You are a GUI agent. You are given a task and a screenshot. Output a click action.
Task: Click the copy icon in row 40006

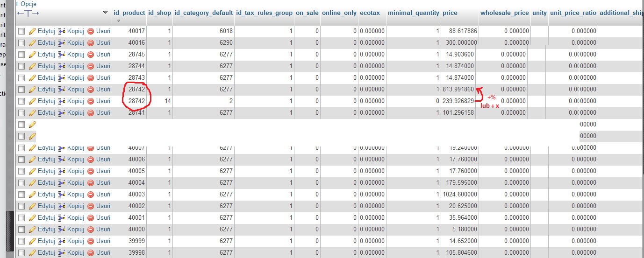(62, 160)
